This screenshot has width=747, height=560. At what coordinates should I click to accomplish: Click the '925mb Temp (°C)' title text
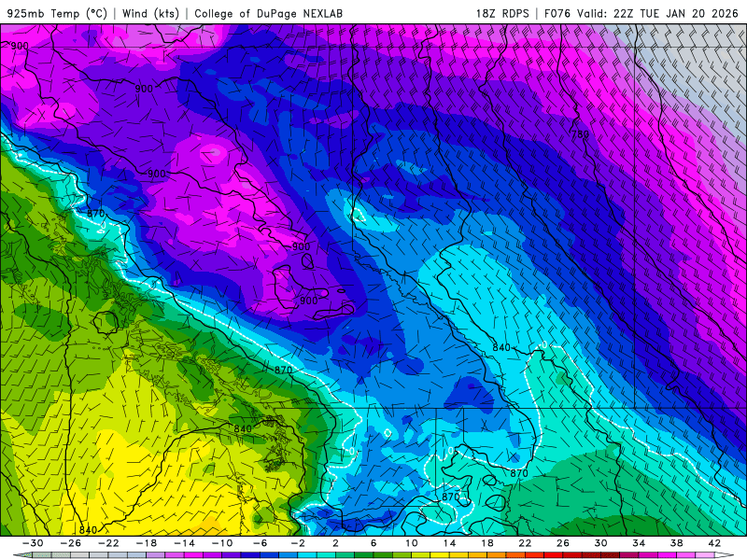coord(57,13)
